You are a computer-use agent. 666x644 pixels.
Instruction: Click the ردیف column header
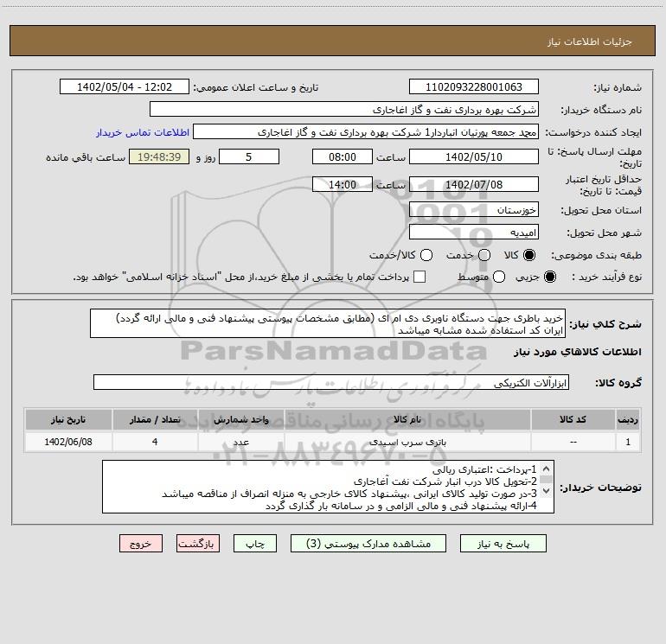[x=628, y=419]
